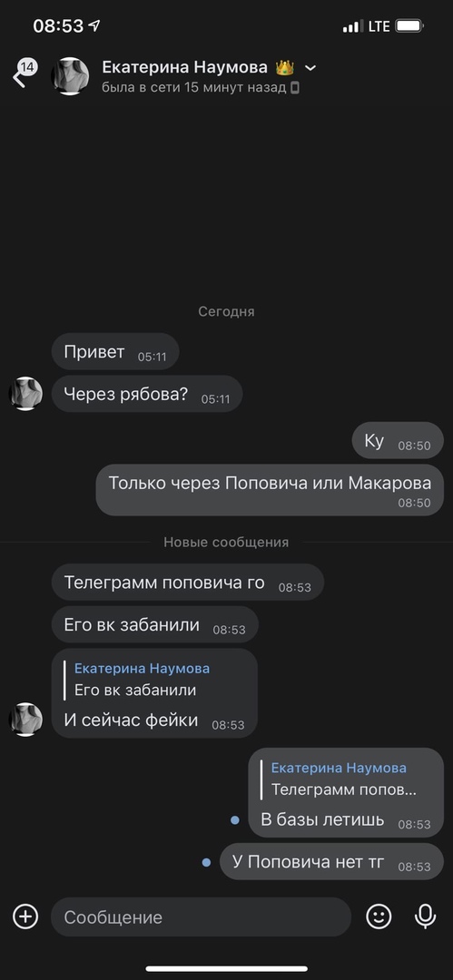This screenshot has height=980, width=453.
Task: Select the У Поповича нет тг message
Action: coord(331,861)
